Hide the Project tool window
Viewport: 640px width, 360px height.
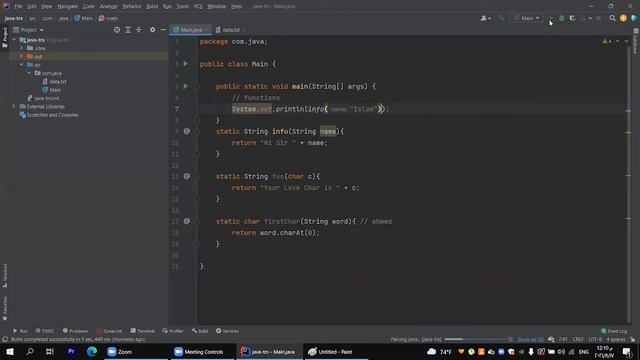[163, 30]
